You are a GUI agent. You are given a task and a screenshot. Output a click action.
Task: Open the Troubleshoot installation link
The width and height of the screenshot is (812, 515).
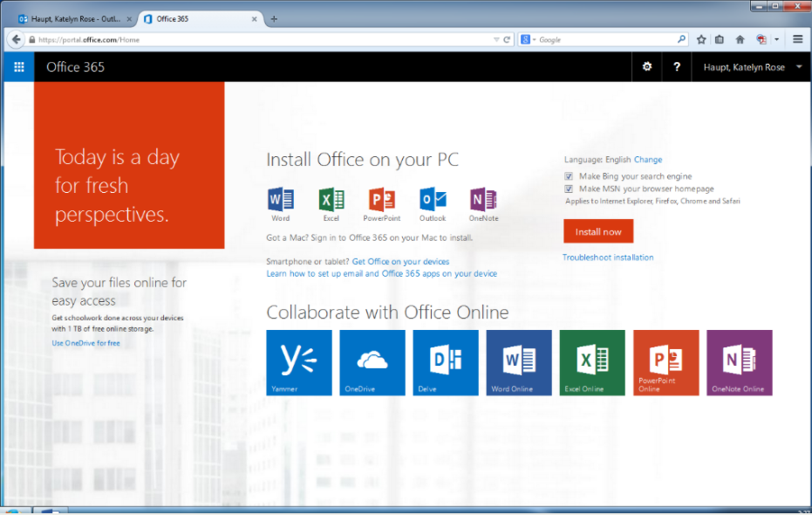click(608, 257)
